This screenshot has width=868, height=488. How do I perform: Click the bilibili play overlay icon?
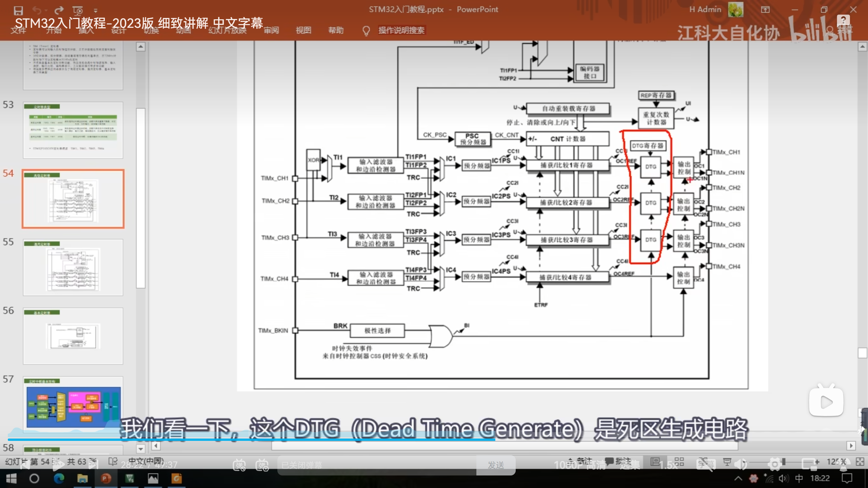[x=826, y=402]
